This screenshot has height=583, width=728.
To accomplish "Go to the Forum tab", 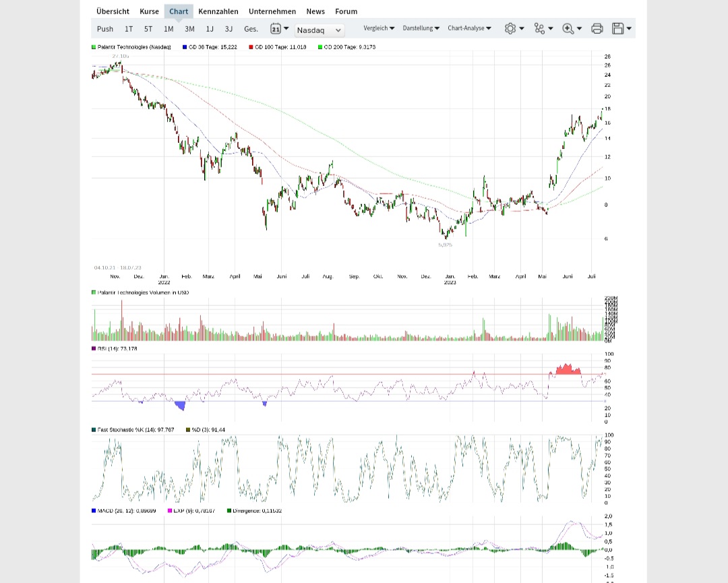I will [346, 11].
